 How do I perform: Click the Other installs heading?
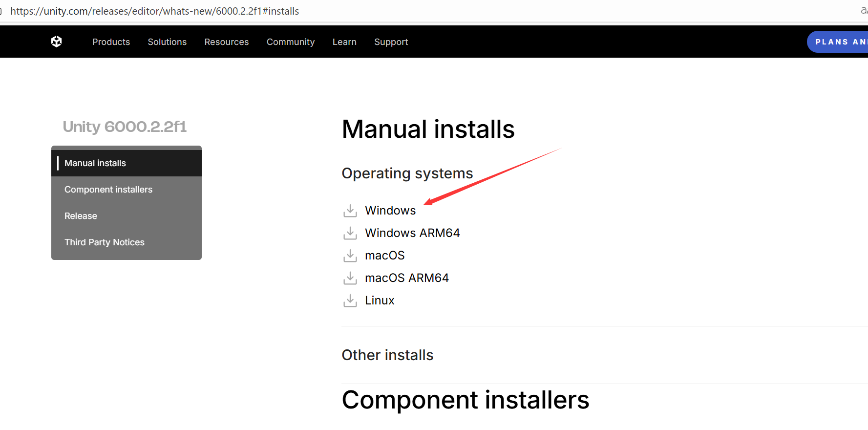(387, 355)
